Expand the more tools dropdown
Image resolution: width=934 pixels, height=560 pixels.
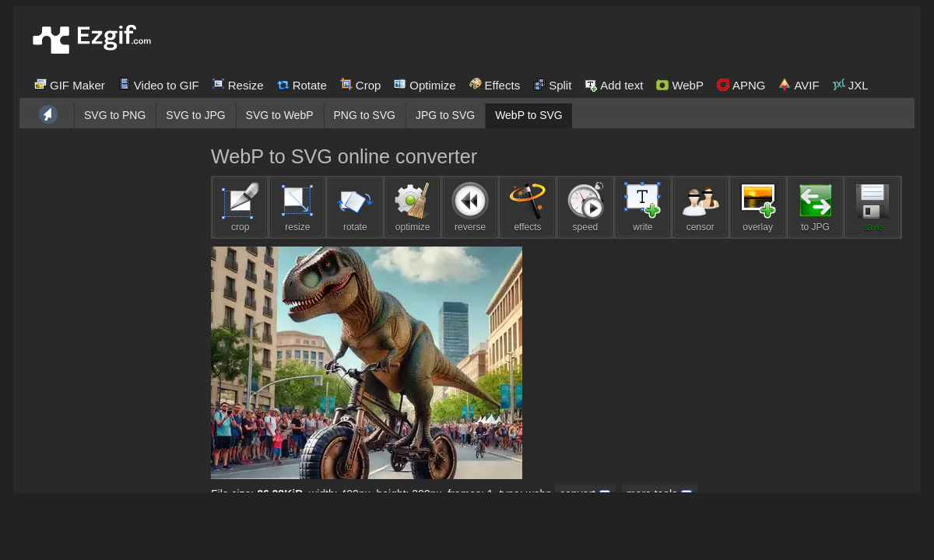point(658,493)
